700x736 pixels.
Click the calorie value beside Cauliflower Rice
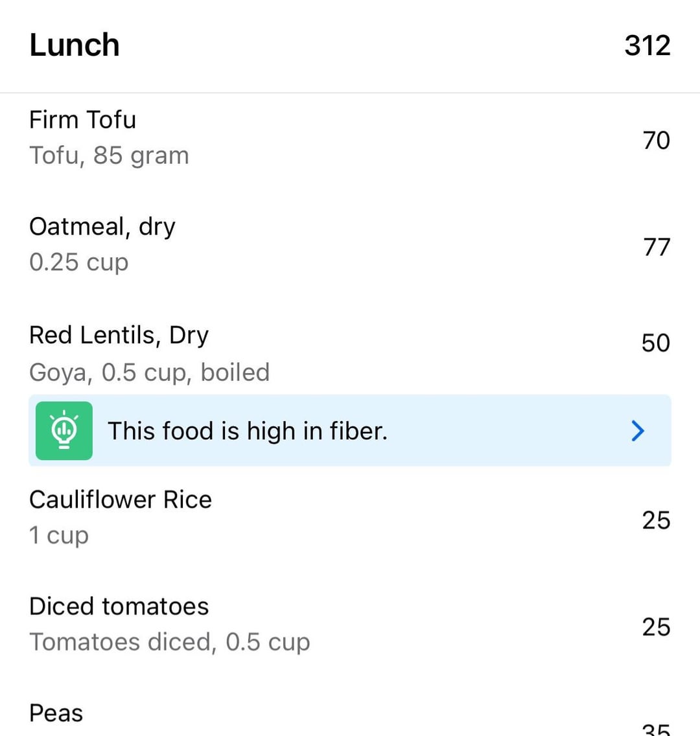(x=656, y=520)
